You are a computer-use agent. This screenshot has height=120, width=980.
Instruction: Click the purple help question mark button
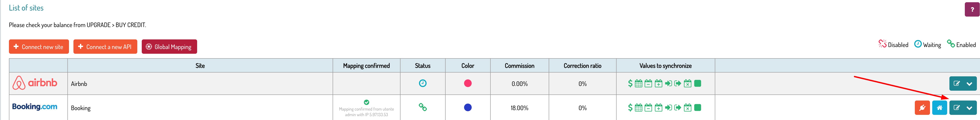click(972, 10)
